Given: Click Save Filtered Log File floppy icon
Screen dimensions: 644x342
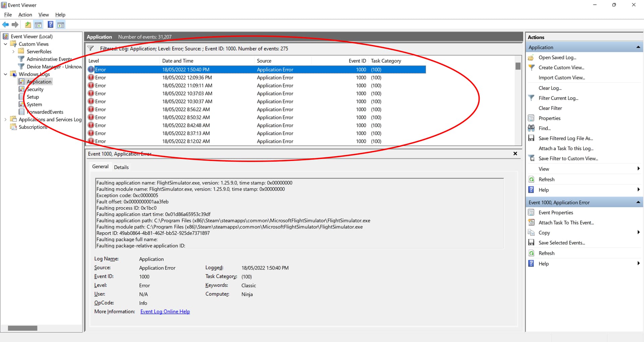Looking at the screenshot, I should coord(531,138).
